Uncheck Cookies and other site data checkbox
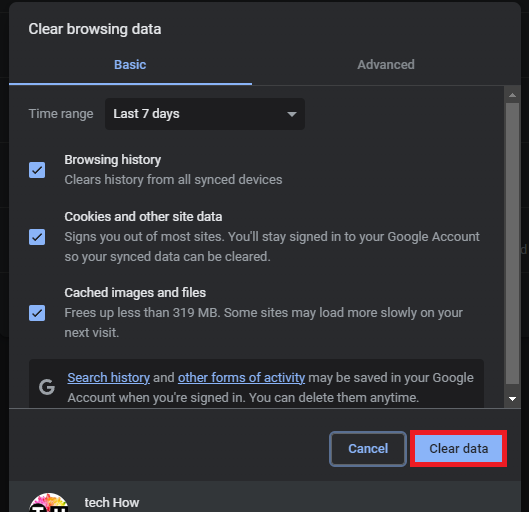 pos(37,237)
